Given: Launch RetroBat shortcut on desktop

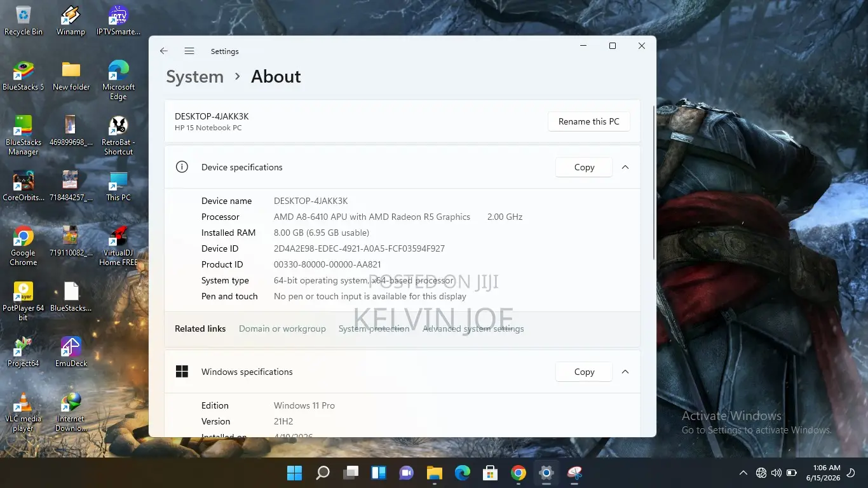Looking at the screenshot, I should [x=118, y=136].
